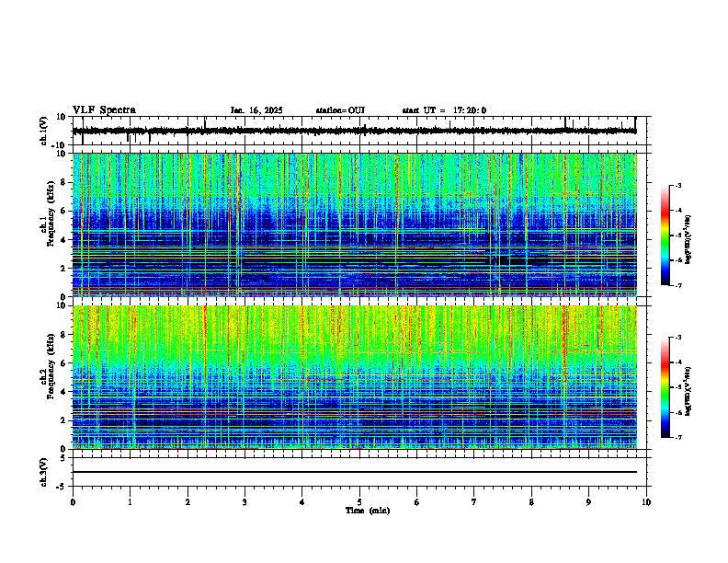Select the date text "Jan. 16, 2025"
This screenshot has width=728, height=563.
click(256, 110)
